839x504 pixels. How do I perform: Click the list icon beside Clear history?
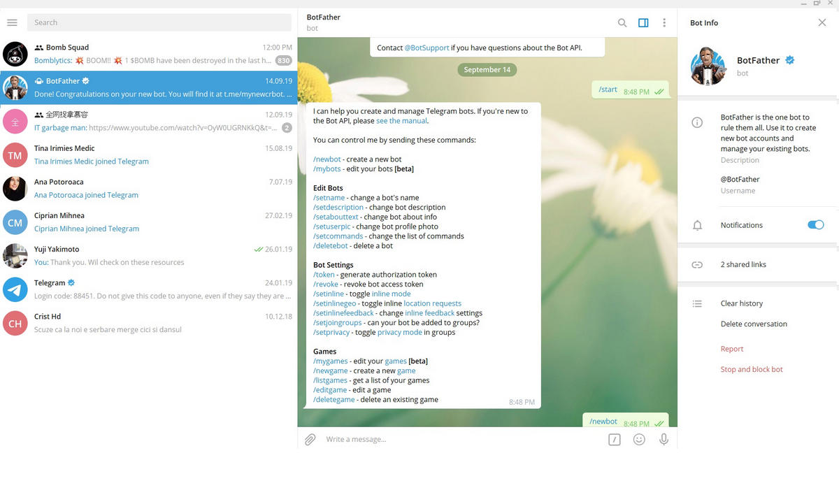pos(697,303)
